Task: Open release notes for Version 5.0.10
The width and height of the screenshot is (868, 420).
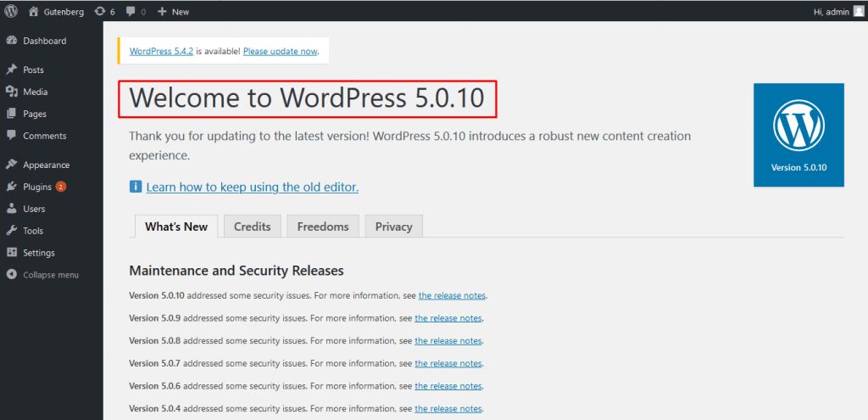Action: click(452, 295)
